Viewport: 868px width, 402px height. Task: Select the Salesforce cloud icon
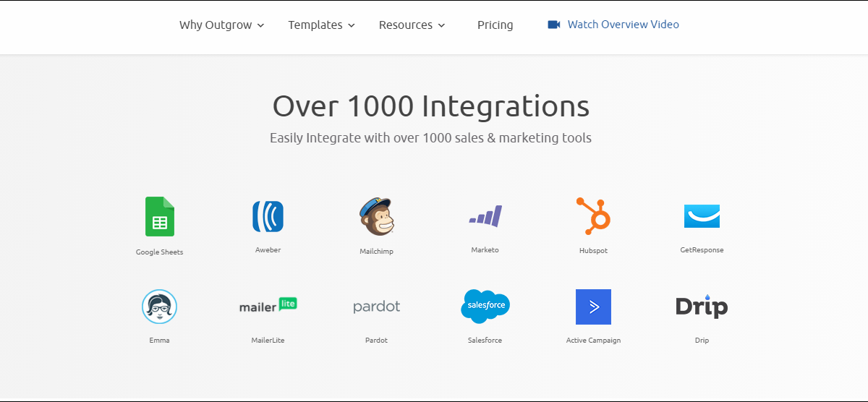pyautogui.click(x=485, y=306)
